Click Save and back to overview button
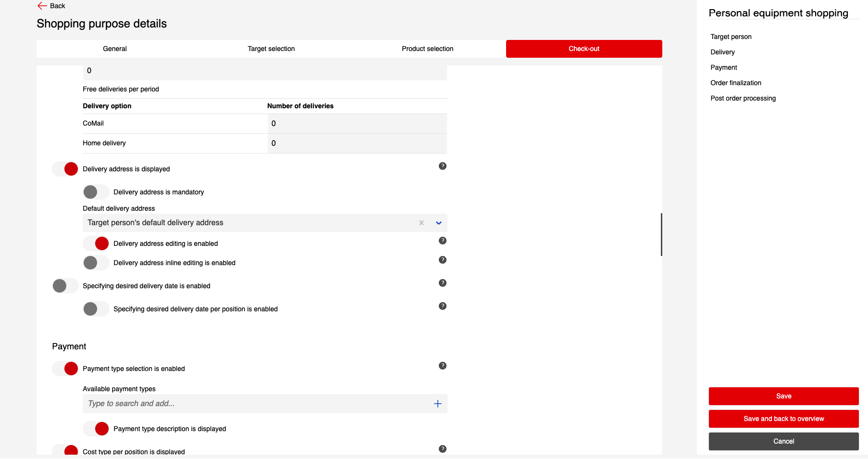The height and width of the screenshot is (459, 868). (x=783, y=419)
